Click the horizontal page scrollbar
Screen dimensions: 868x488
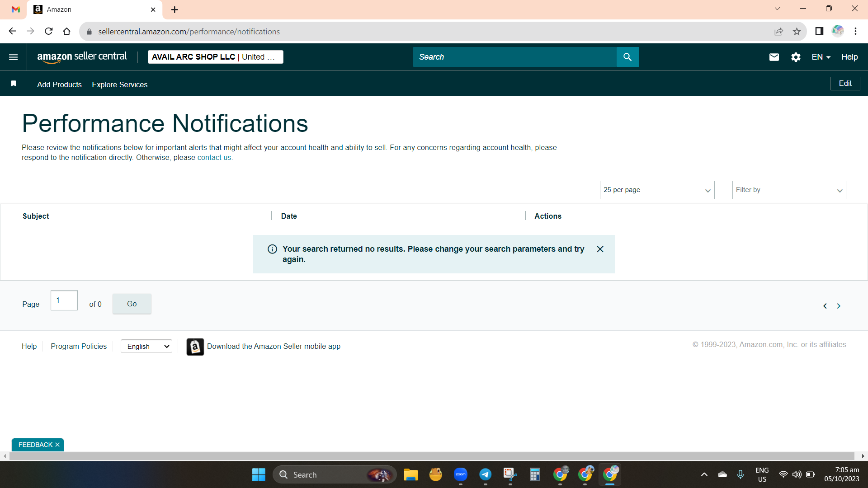pyautogui.click(x=432, y=456)
